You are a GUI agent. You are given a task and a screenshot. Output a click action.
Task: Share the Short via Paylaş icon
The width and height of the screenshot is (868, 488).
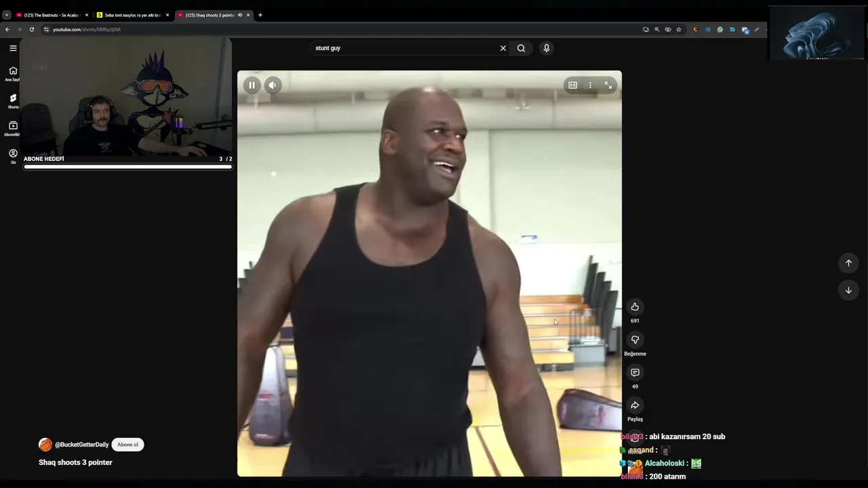coord(635,405)
